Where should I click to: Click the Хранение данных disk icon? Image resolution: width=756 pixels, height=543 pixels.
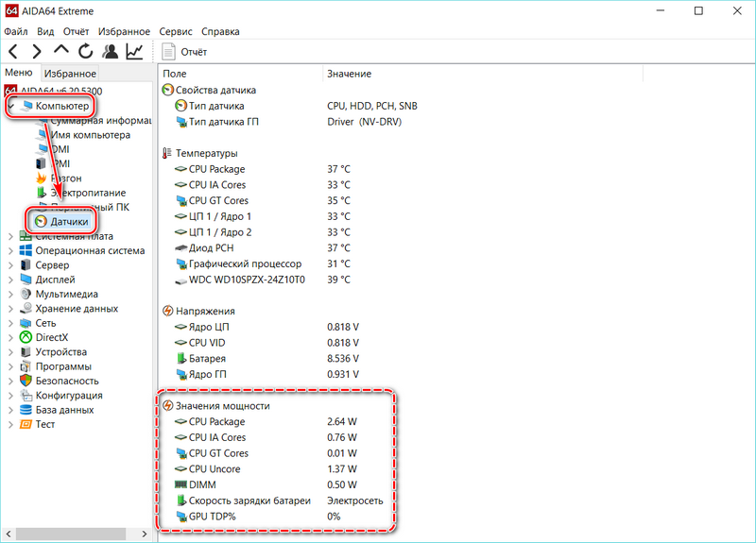[26, 309]
